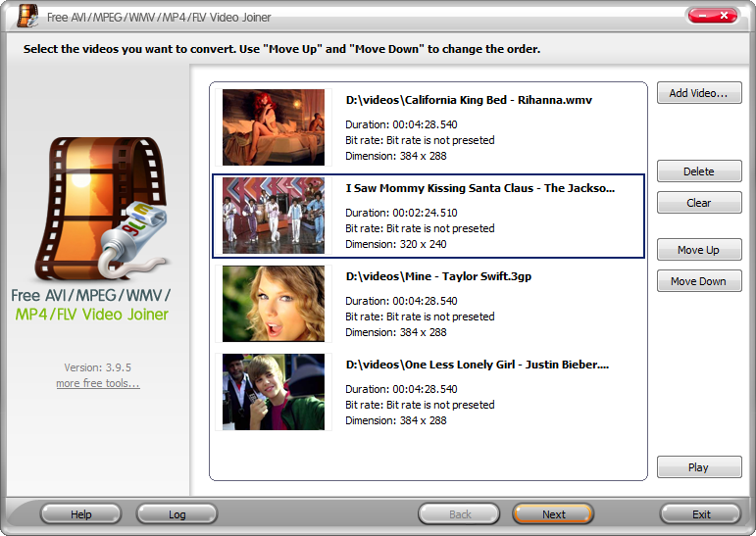This screenshot has width=756, height=536.
Task: Minimize the Video Joiner window
Action: click(x=702, y=16)
